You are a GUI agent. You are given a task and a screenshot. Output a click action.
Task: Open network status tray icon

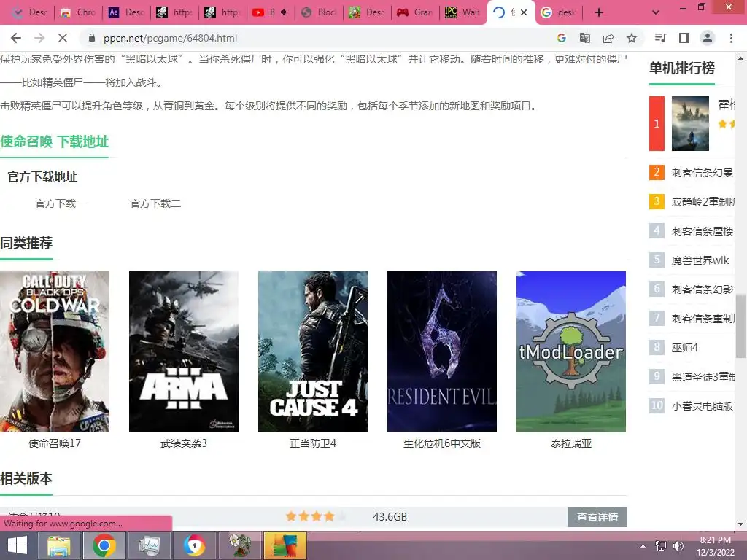661,546
